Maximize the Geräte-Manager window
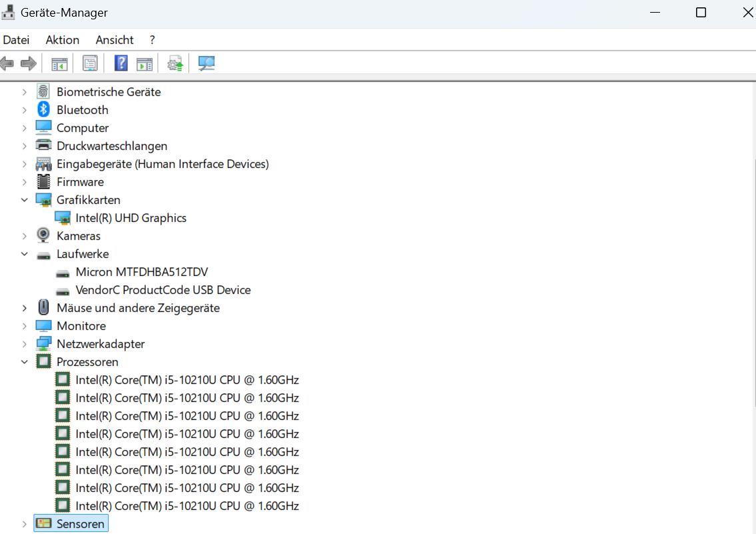The width and height of the screenshot is (756, 534). point(701,13)
